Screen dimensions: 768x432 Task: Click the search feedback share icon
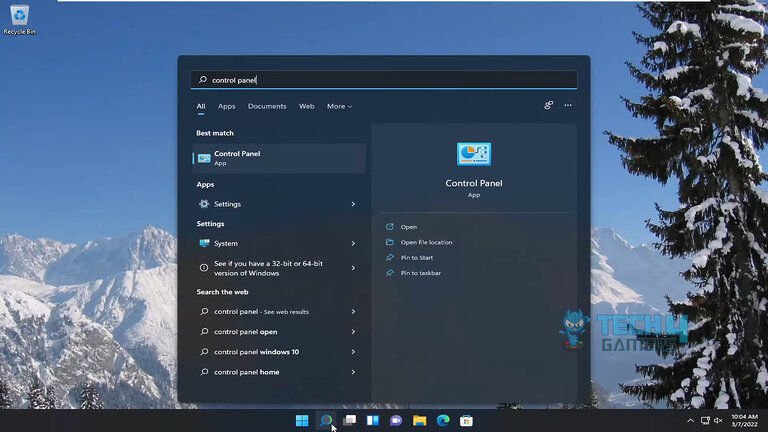click(x=549, y=105)
